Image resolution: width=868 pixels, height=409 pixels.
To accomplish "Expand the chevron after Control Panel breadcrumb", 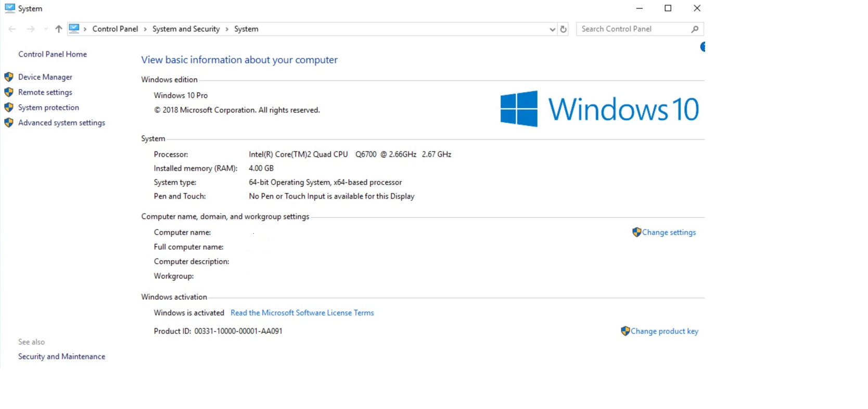I will coord(145,29).
